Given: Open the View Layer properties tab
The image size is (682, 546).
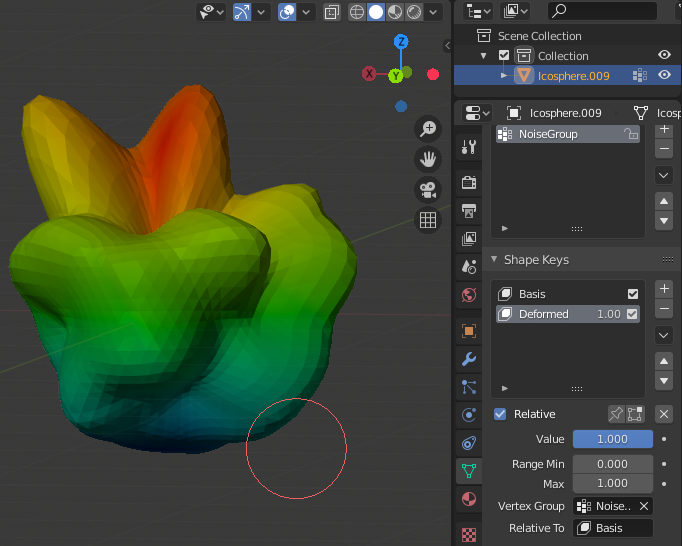Looking at the screenshot, I should tap(469, 238).
